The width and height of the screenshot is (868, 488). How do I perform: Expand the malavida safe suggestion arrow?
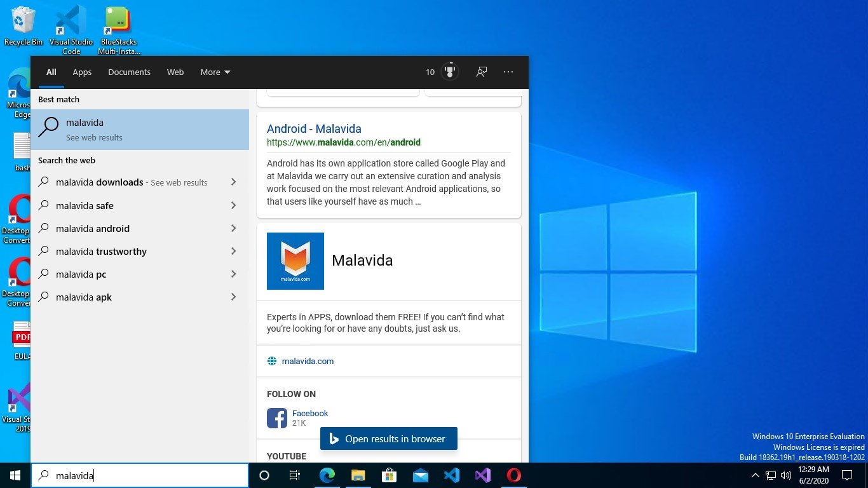[233, 205]
